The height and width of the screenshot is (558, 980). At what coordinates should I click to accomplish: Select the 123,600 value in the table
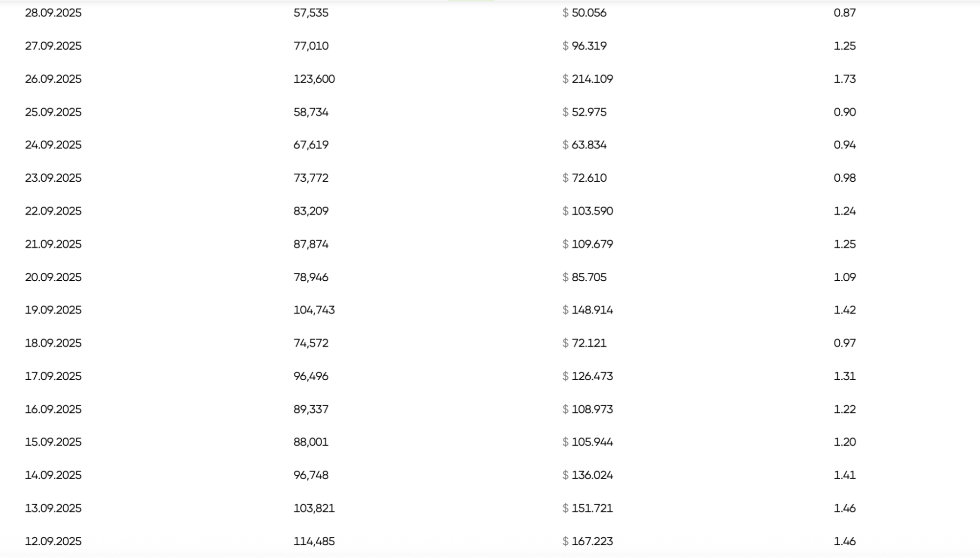point(314,79)
